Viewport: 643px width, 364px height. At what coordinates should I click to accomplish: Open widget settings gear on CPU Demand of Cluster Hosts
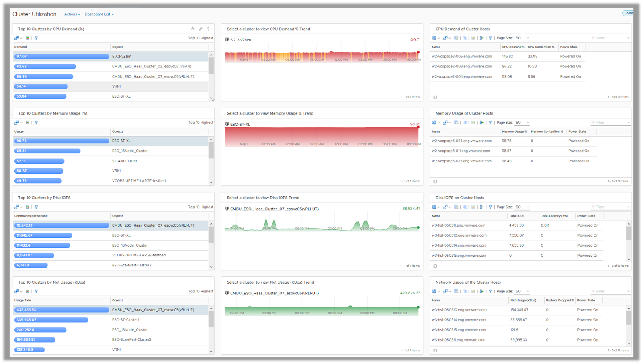point(434,38)
